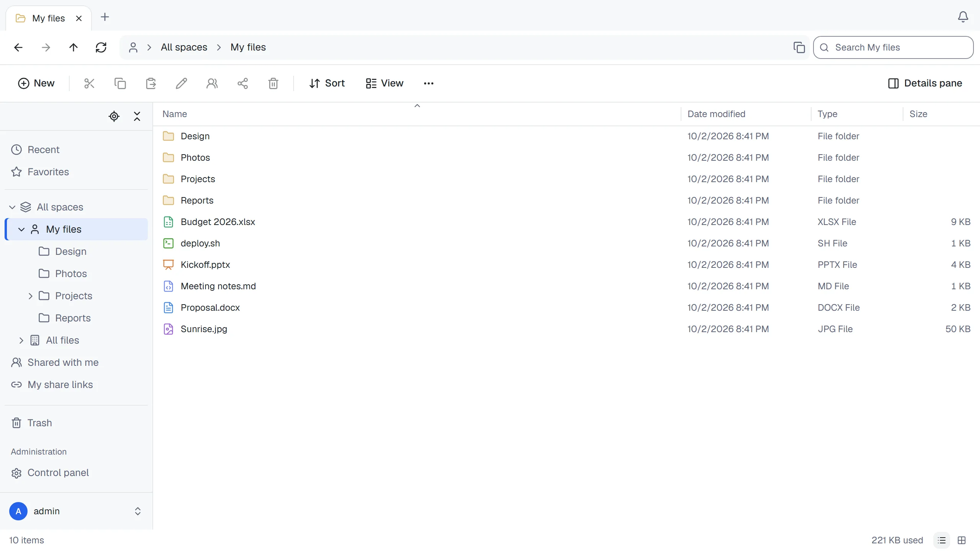Screen dimensions: 980x551
Task: Open Control panel in the sidebar
Action: (76, 473)
